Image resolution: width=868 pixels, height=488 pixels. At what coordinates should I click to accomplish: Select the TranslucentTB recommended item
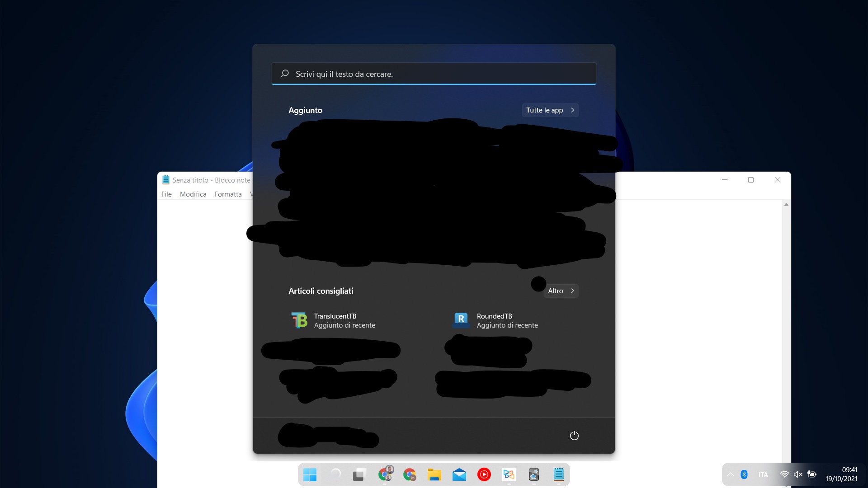(335, 320)
